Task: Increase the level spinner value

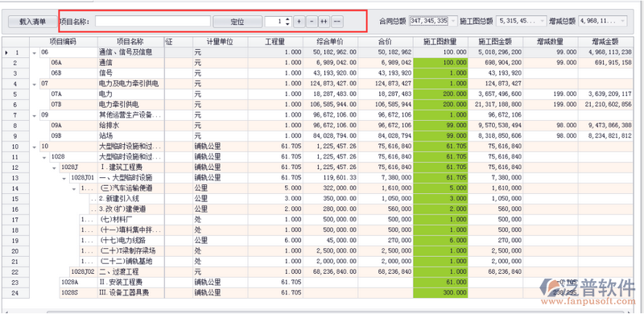Action: pos(287,19)
